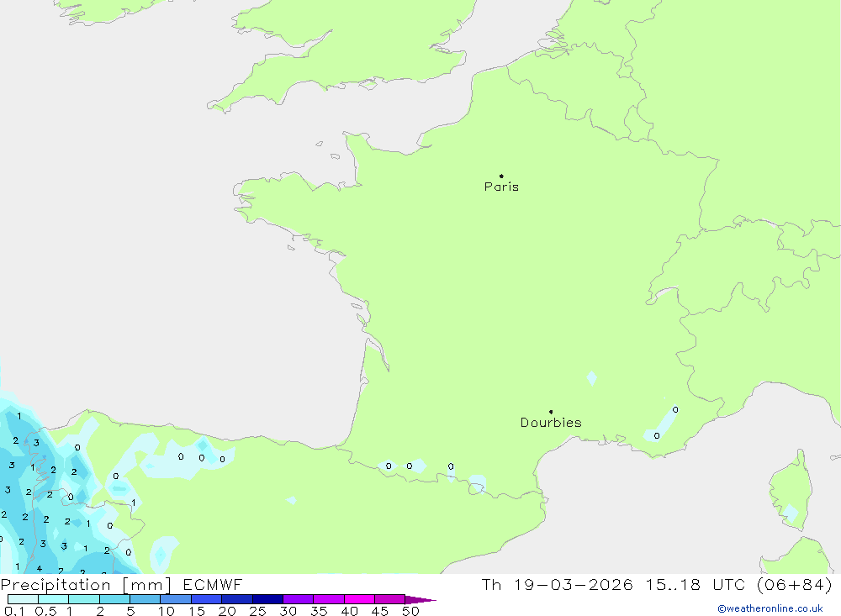
Task: Click the legend label '35'
Action: click(319, 611)
